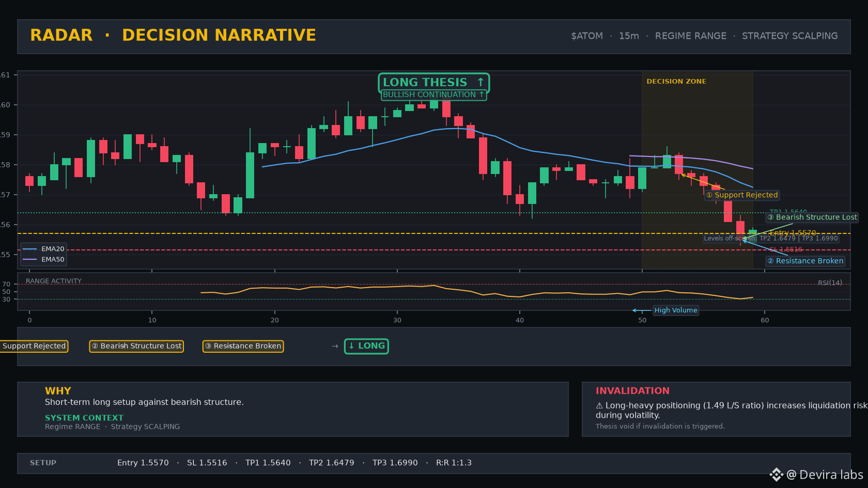Viewport: 868px width, 488px height.
Task: Click the SL 1.5516 line label
Action: point(786,249)
